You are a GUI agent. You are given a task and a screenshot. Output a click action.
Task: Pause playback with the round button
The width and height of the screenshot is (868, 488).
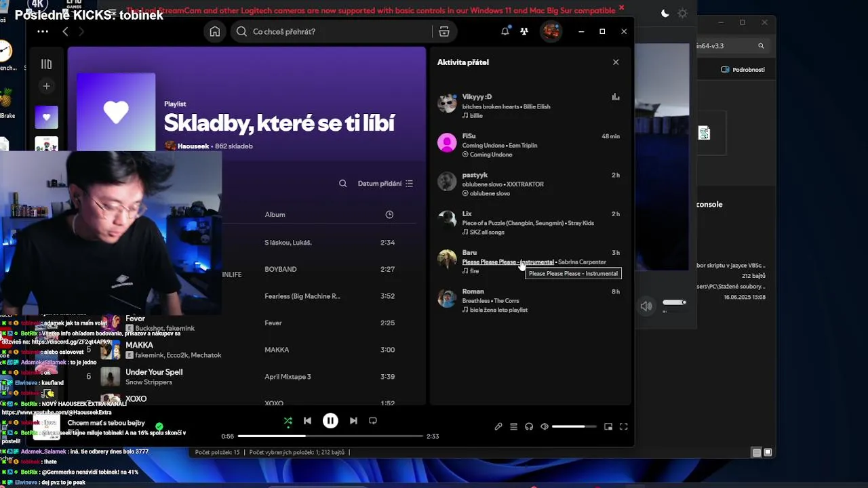tap(330, 421)
